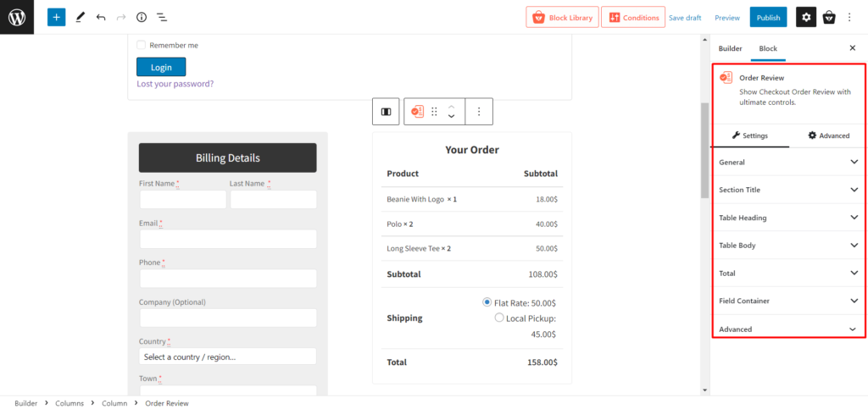Click the editor vertical scrollbar thumb
The height and width of the screenshot is (409, 868).
pyautogui.click(x=704, y=149)
